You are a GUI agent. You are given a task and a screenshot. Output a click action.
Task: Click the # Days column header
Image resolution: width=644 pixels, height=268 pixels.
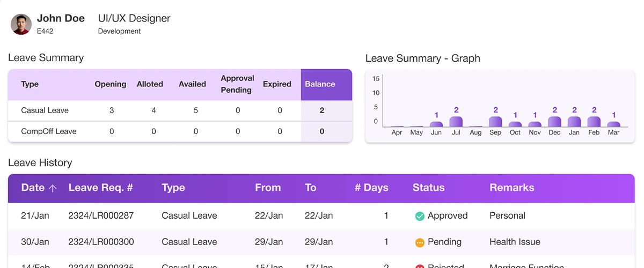[371, 188]
